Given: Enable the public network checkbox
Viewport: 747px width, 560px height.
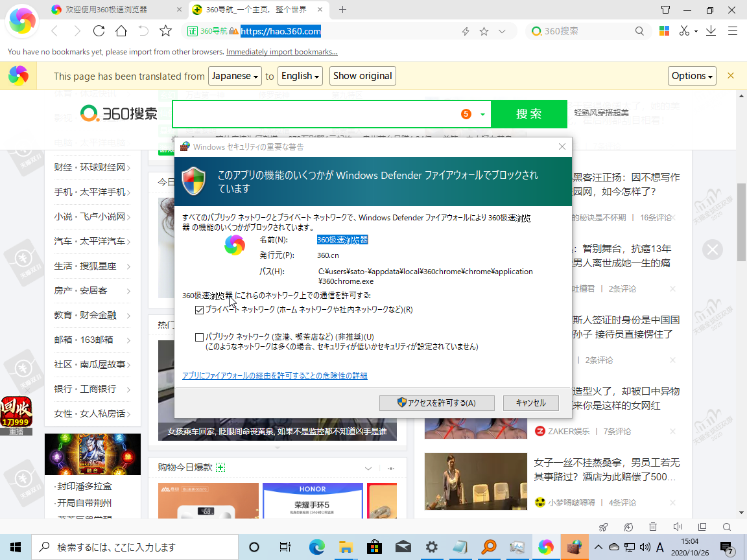Looking at the screenshot, I should (x=200, y=337).
